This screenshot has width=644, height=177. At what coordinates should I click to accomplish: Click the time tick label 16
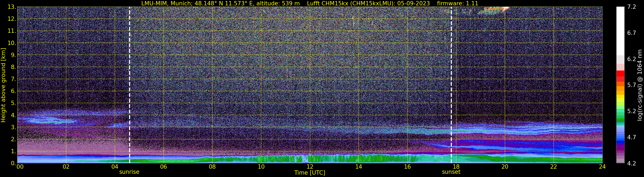coord(407,167)
